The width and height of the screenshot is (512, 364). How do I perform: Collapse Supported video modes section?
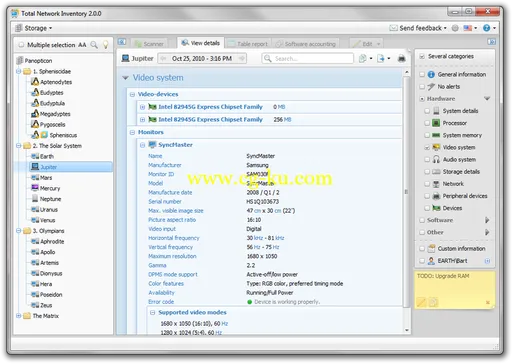point(152,313)
